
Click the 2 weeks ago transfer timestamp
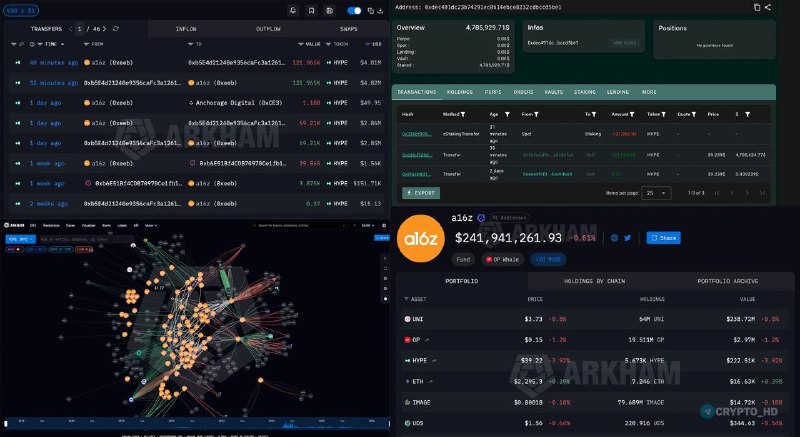48,203
